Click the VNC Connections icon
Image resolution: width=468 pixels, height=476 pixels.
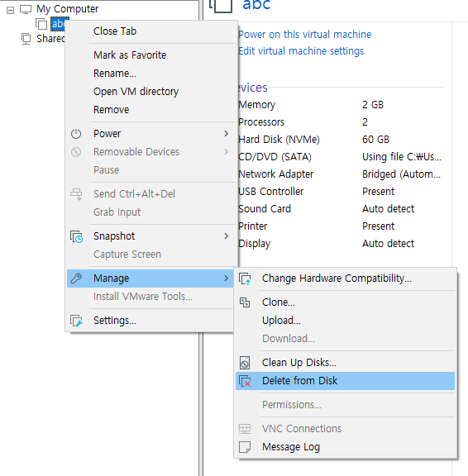click(245, 429)
